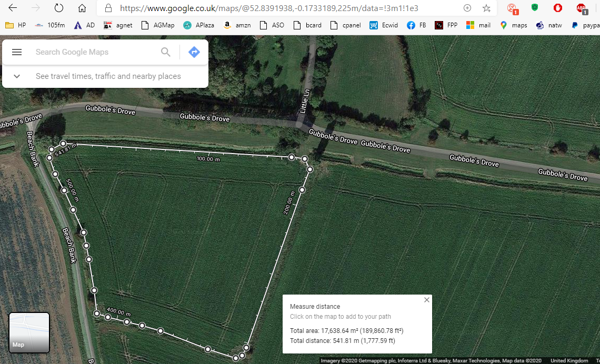This screenshot has height=364, width=600.
Task: Click the browser back arrow
Action: tap(13, 8)
